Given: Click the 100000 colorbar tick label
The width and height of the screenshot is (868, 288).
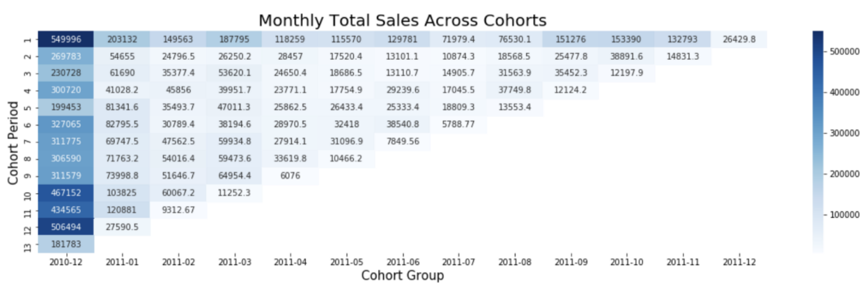Looking at the screenshot, I should tap(844, 215).
